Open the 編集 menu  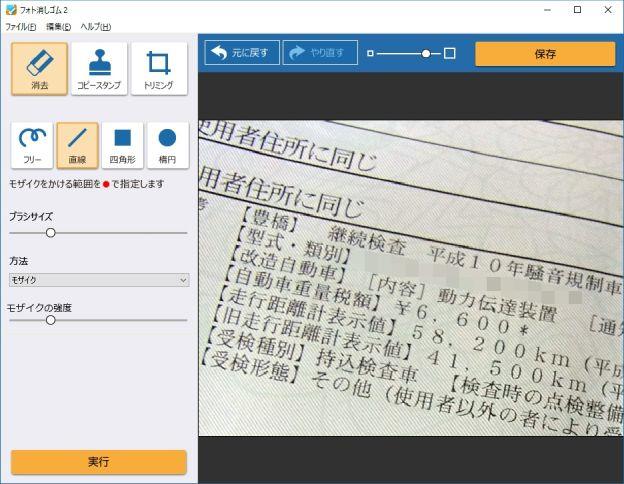pos(58,27)
